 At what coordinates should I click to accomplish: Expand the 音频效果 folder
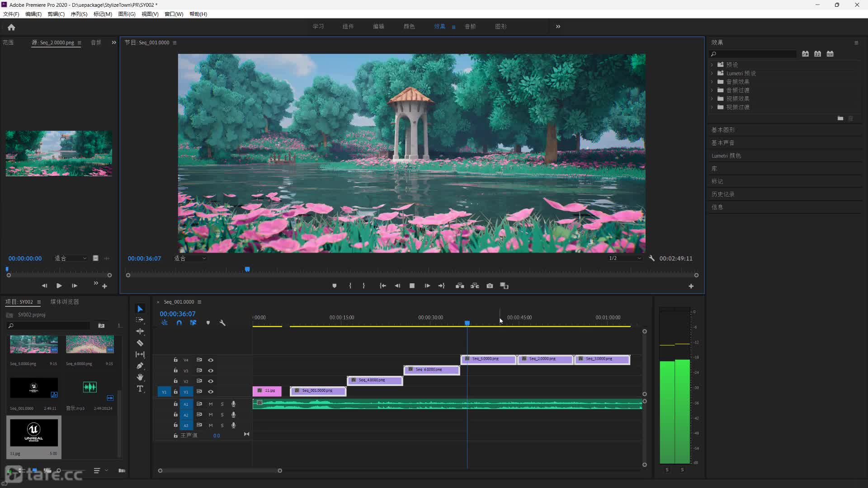point(712,82)
